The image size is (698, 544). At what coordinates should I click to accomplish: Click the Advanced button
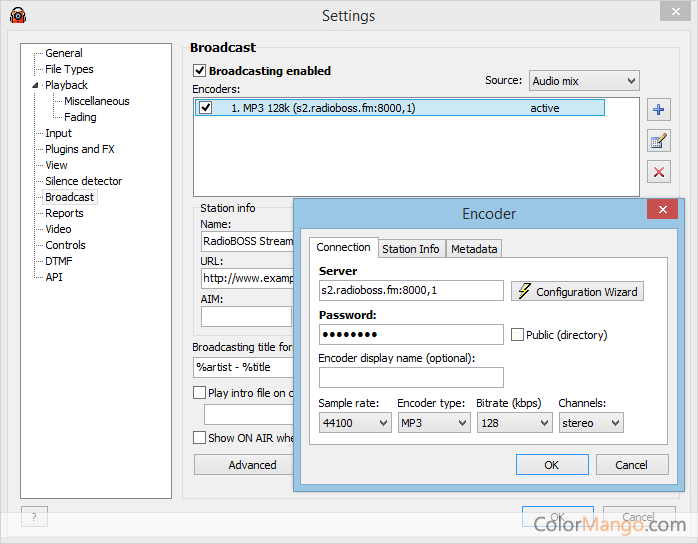click(252, 465)
